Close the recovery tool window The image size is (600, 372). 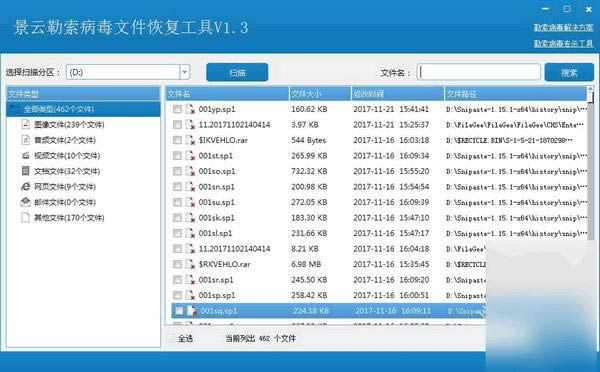tap(589, 10)
